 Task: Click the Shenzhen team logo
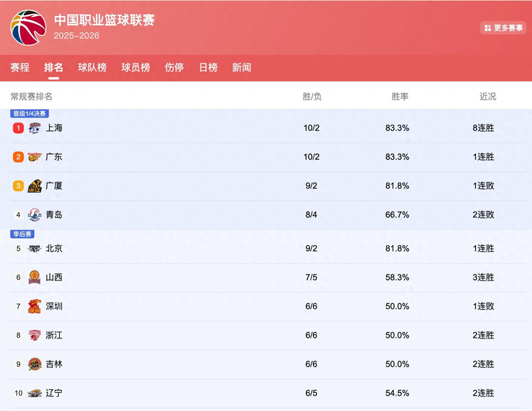(34, 306)
